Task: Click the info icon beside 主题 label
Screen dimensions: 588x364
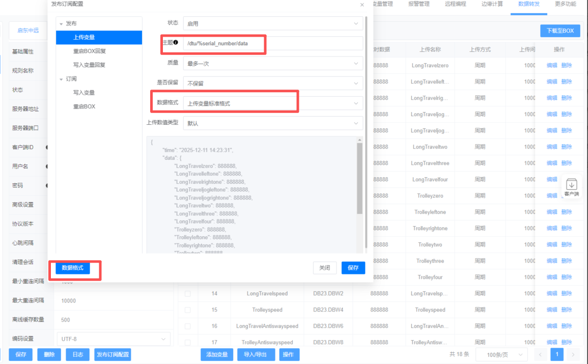Action: click(x=176, y=42)
